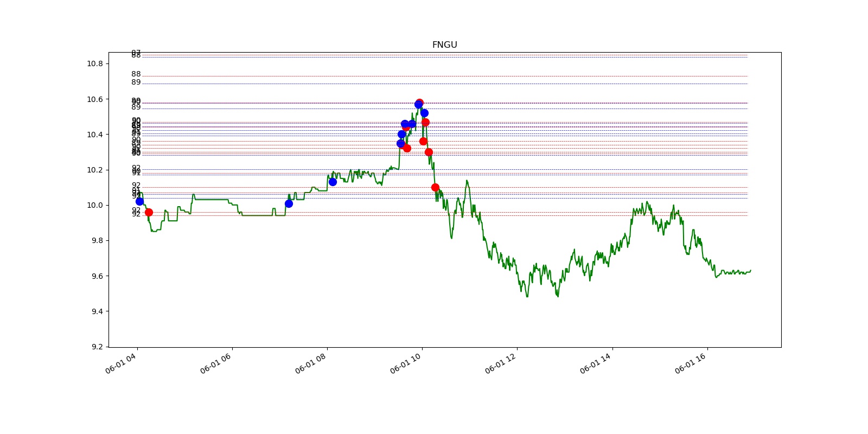The height and width of the screenshot is (434, 868).
Task: Click the first red marker near 9.96
Action: [x=149, y=212]
